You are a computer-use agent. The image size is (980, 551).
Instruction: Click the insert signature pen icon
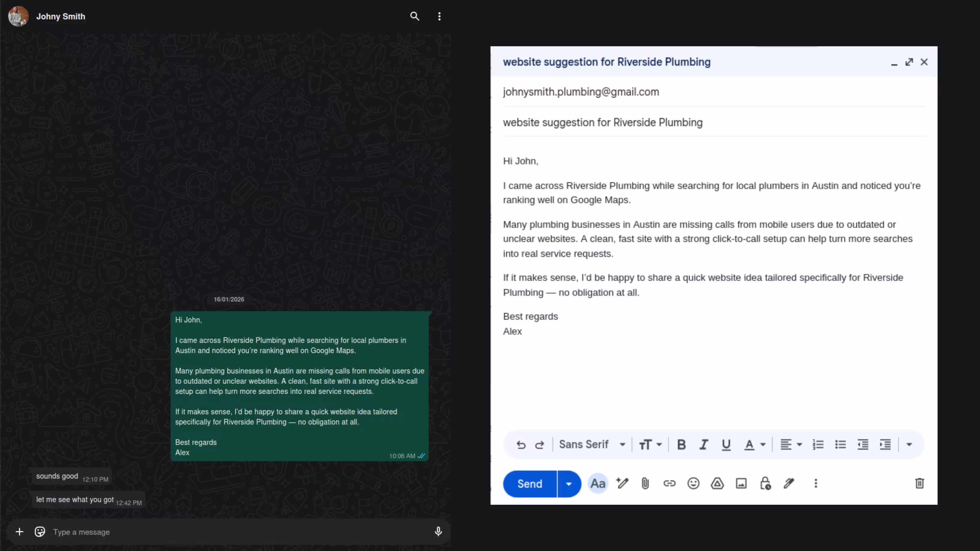point(789,484)
